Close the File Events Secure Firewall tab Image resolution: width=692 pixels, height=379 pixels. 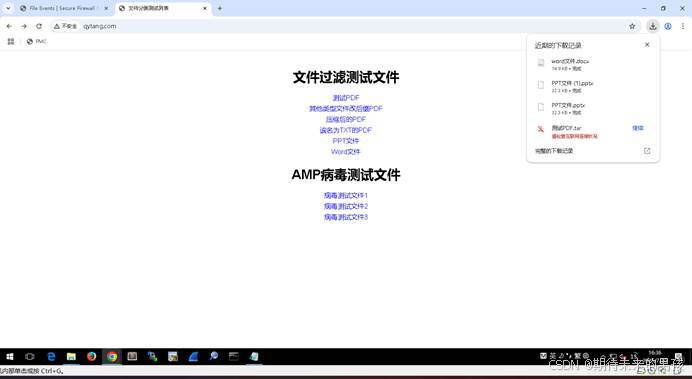(106, 8)
